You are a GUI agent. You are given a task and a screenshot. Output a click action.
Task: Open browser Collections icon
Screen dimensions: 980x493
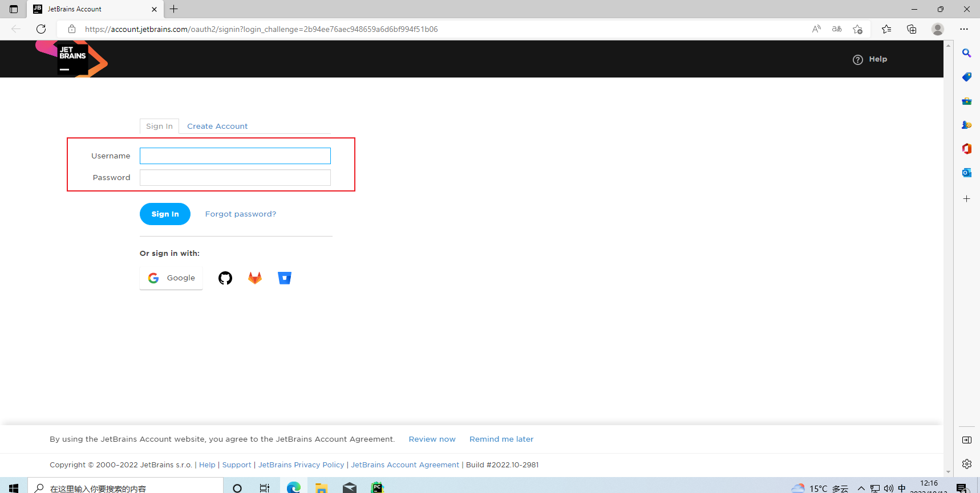[912, 29]
